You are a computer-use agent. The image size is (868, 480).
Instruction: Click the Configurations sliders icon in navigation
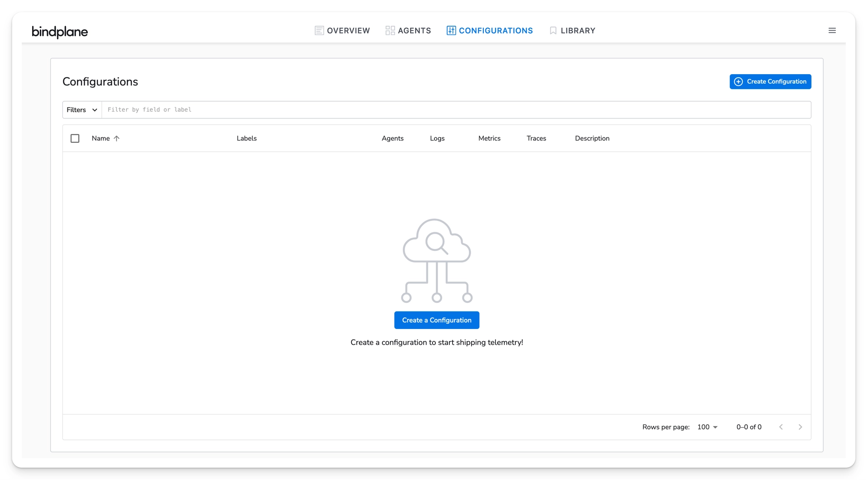pos(451,30)
